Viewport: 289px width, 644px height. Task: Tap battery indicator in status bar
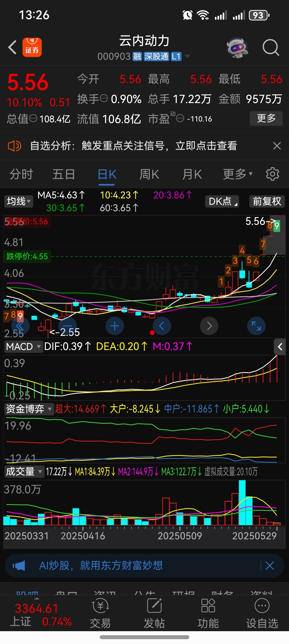(x=259, y=15)
